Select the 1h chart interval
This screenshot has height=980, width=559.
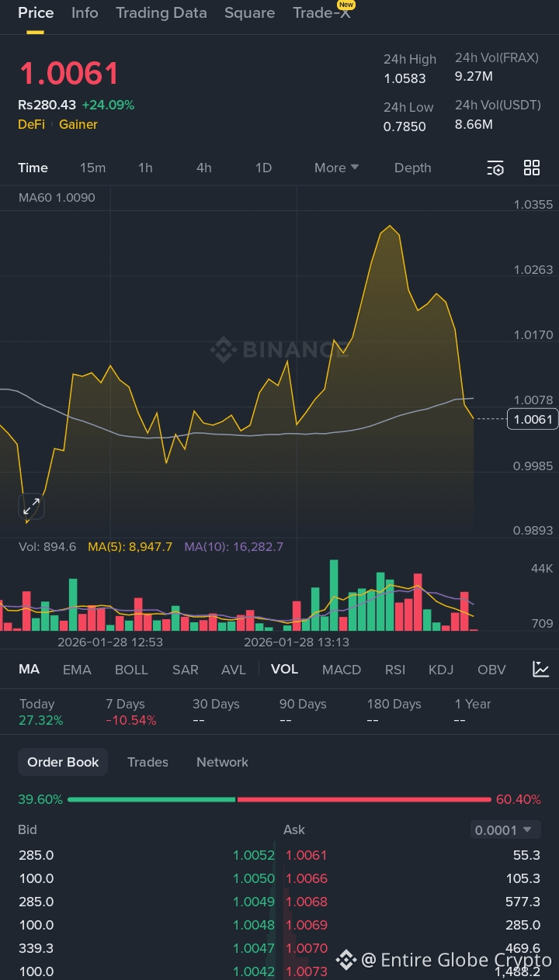pos(145,168)
